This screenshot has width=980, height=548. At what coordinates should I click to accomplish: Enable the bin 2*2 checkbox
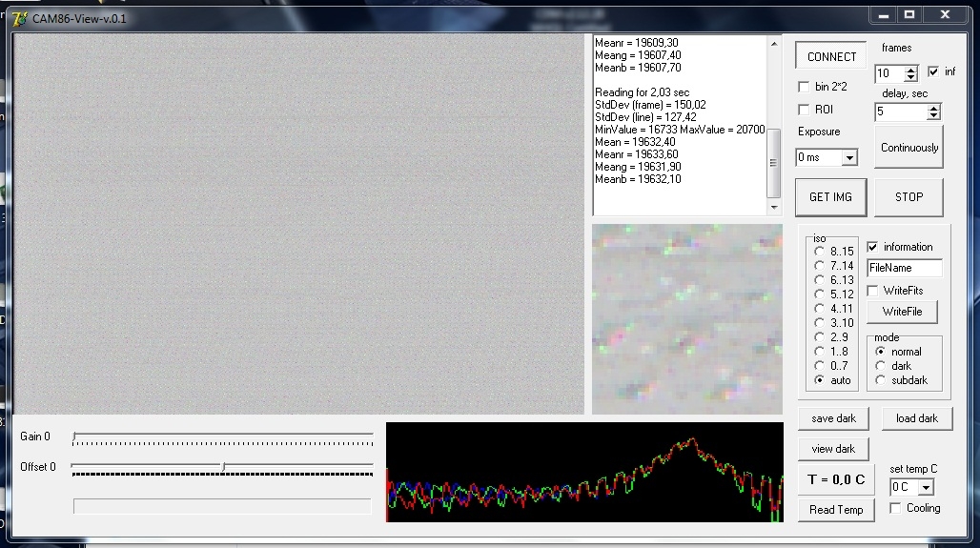[x=804, y=87]
